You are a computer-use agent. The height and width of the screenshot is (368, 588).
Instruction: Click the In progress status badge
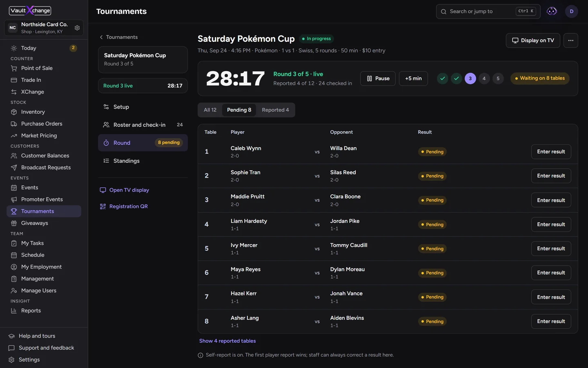316,39
